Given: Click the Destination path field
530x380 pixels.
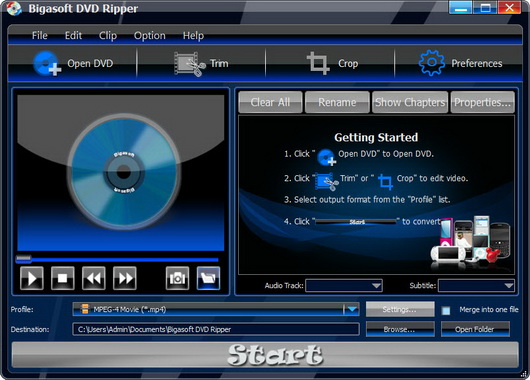Looking at the screenshot, I should click(216, 329).
